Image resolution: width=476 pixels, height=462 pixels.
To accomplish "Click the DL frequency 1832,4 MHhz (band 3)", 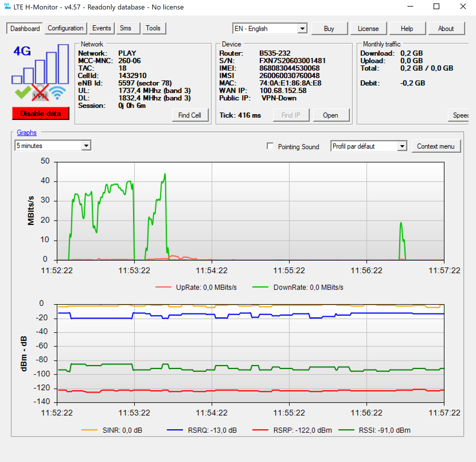I will 155,98.
